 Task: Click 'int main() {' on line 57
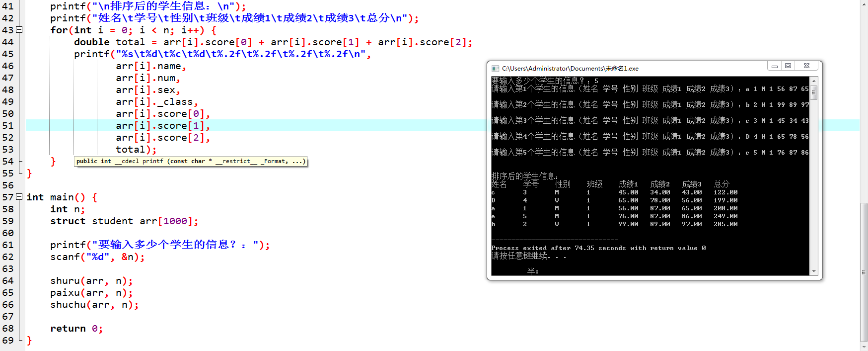pyautogui.click(x=62, y=197)
